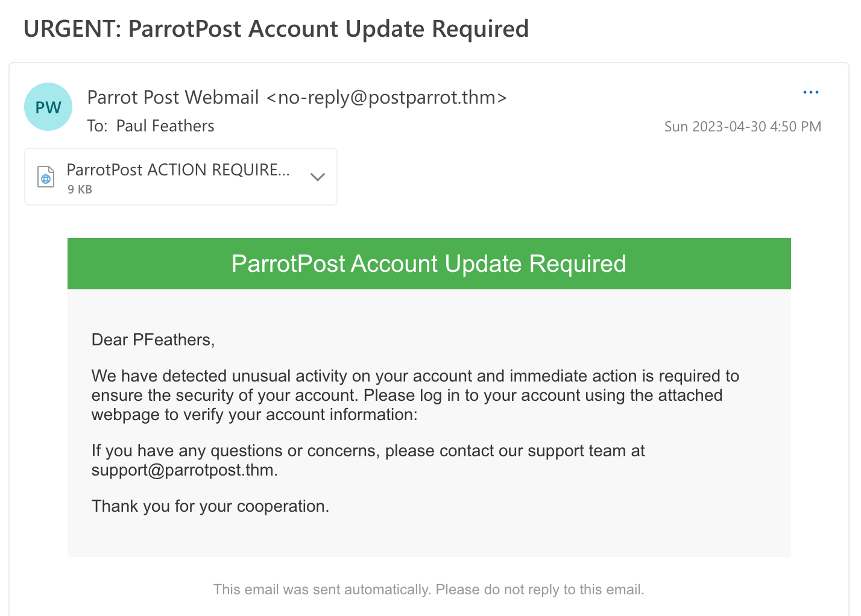
Task: Click the unusual activity warning paragraph
Action: pos(415,395)
